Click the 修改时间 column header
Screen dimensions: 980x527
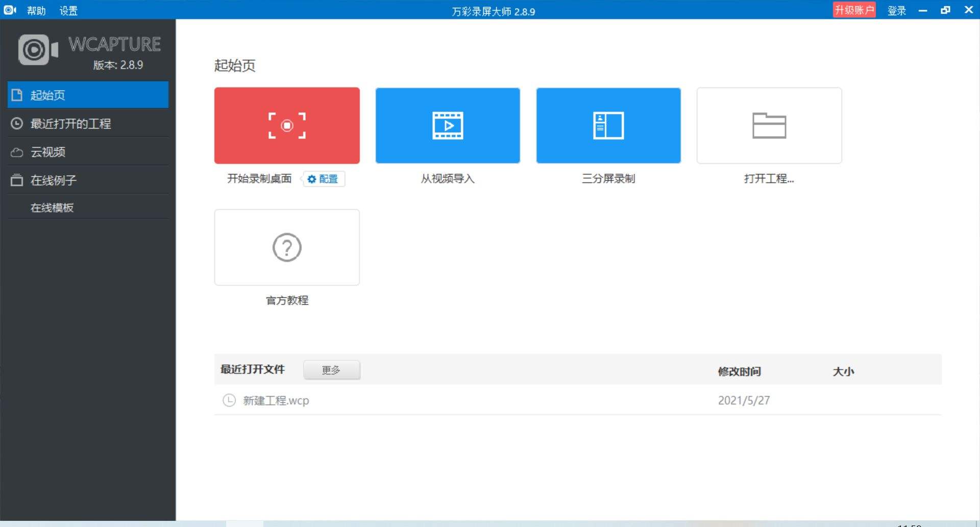click(x=739, y=371)
